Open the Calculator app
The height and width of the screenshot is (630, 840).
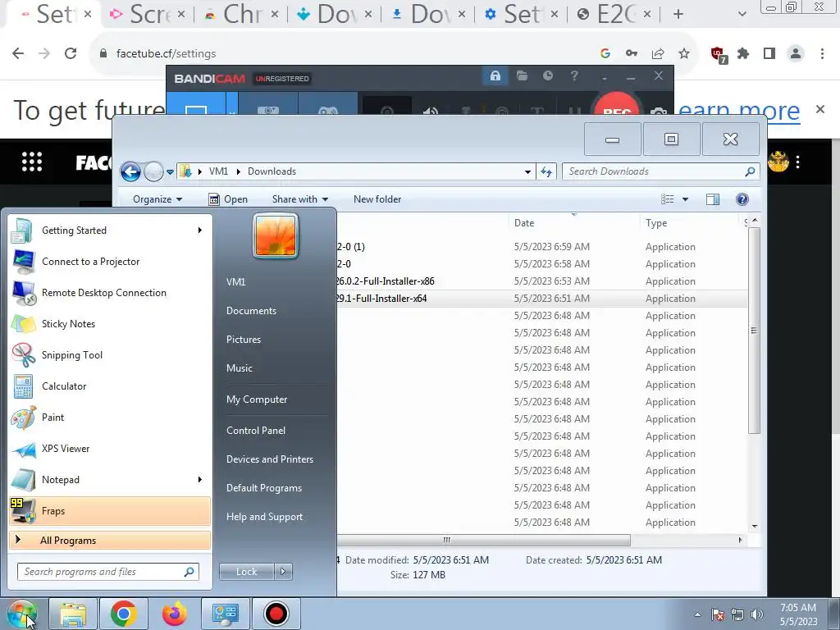click(109, 386)
